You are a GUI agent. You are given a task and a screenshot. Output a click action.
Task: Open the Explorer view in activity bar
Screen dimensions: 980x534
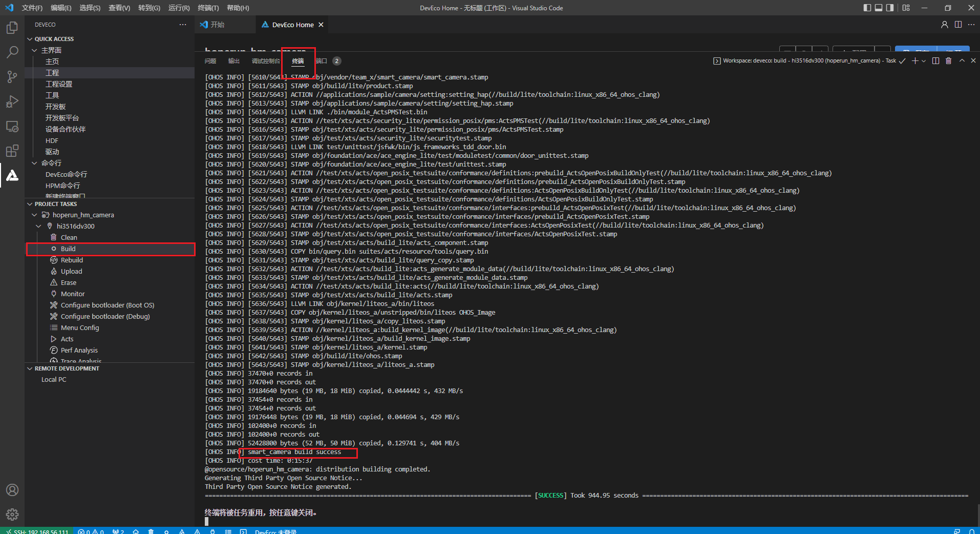(12, 27)
